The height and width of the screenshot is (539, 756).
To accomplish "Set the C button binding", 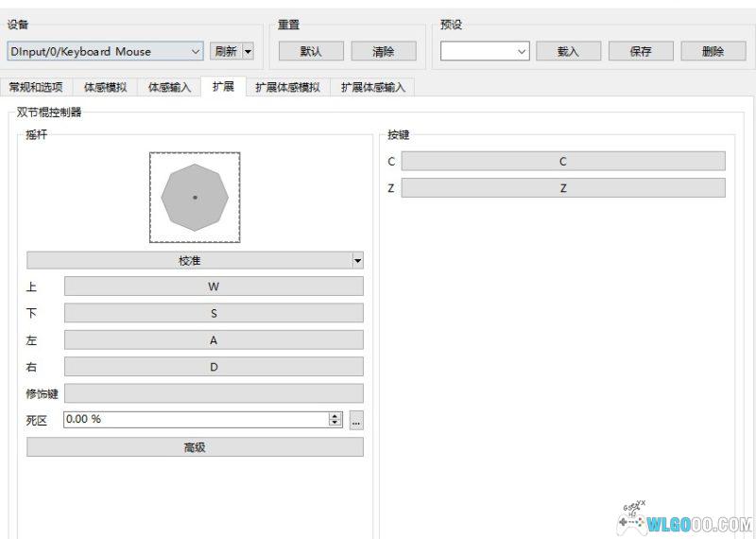I will point(563,161).
